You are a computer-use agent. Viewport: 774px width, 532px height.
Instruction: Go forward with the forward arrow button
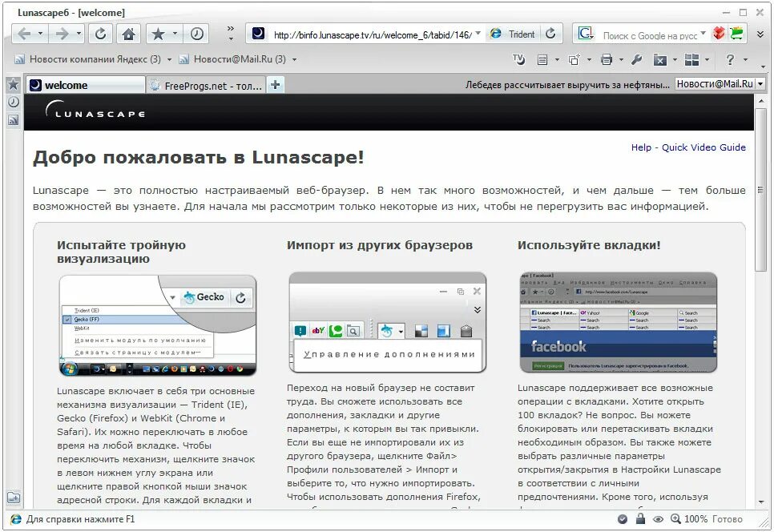(62, 34)
